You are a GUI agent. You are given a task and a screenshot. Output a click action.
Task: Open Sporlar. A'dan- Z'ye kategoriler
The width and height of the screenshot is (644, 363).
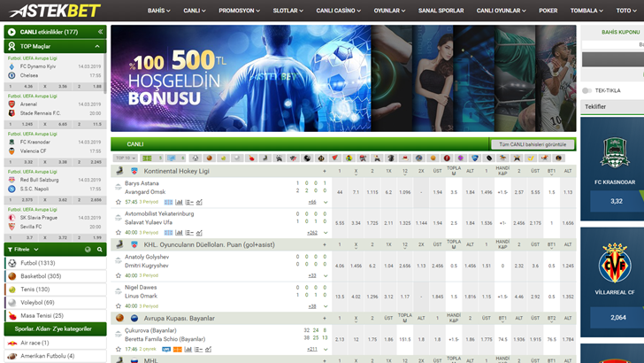pos(56,328)
